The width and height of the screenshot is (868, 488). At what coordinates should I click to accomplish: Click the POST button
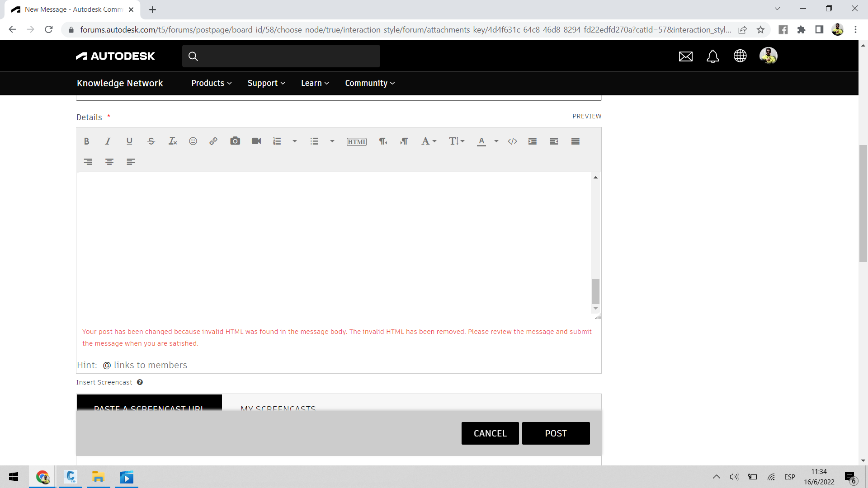click(556, 433)
